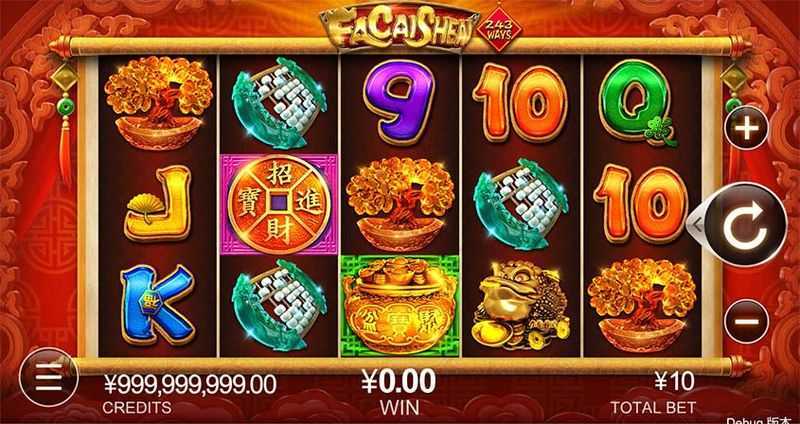Image resolution: width=800 pixels, height=424 pixels.
Task: Increase bet with the plus button
Action: point(746,127)
